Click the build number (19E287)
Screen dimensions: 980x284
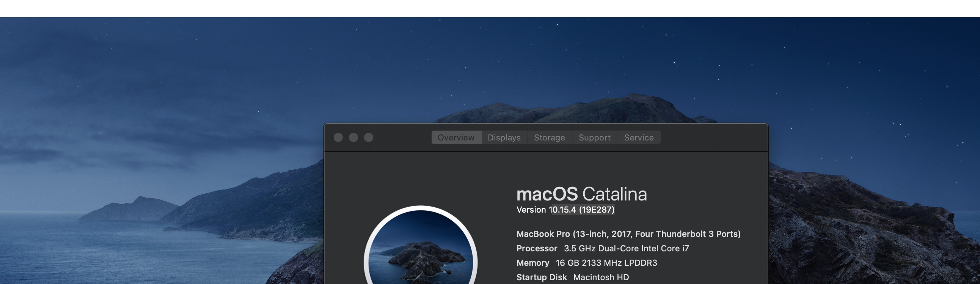597,210
